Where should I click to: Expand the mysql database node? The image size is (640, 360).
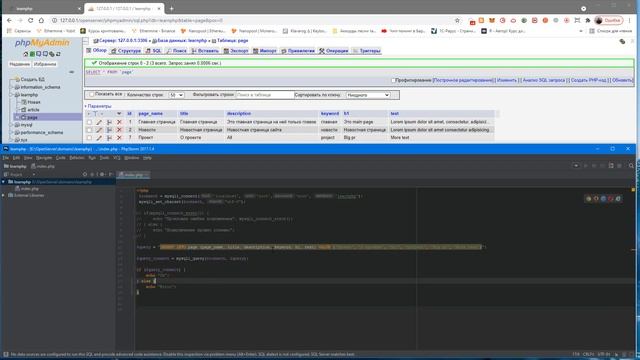(x=12, y=125)
